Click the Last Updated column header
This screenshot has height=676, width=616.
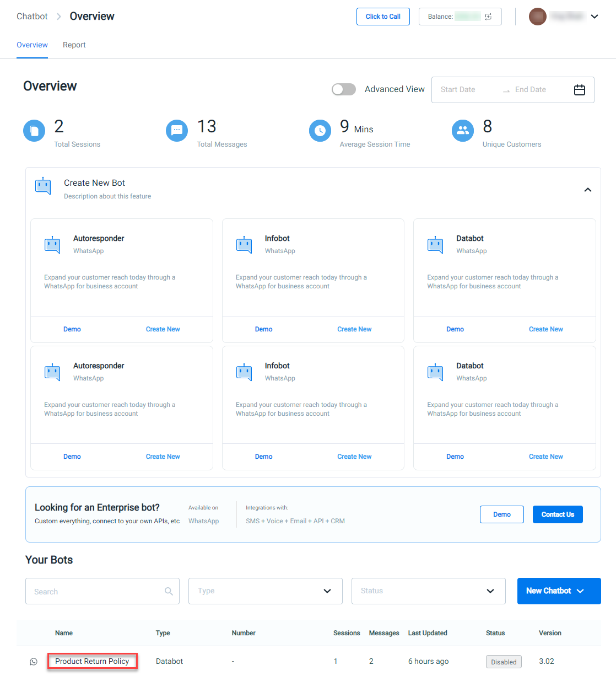point(428,633)
